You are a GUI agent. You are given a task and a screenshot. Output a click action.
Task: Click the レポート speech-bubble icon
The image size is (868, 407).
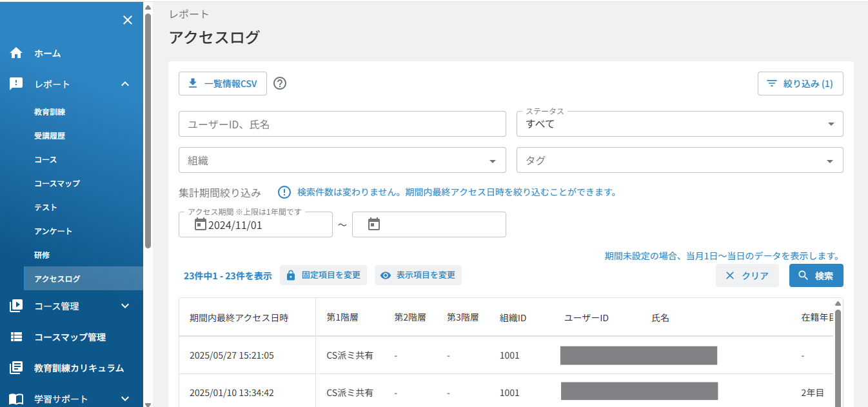tap(16, 84)
